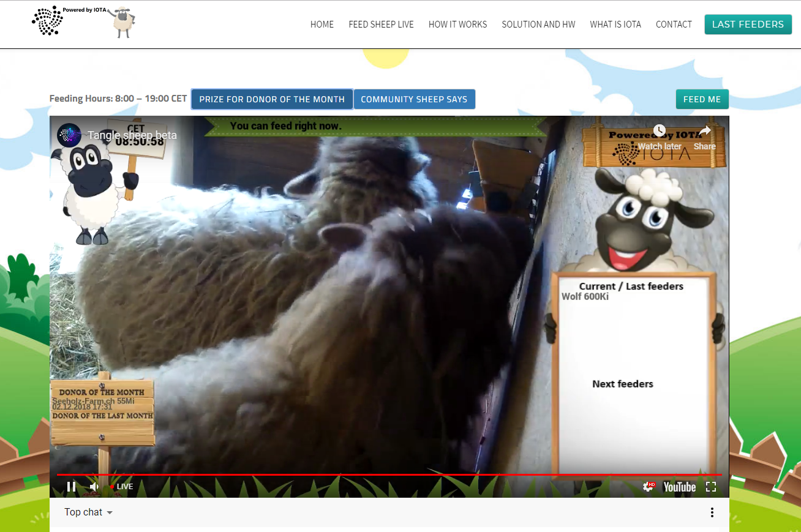
Task: Expand the Top chat dropdown
Action: click(x=89, y=512)
